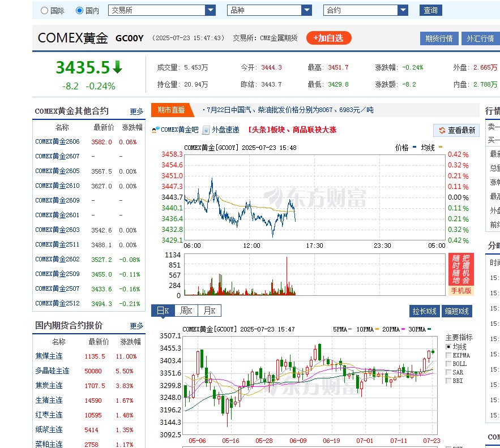
Task: Open the 焦炭主连 quote
Action: 49,385
